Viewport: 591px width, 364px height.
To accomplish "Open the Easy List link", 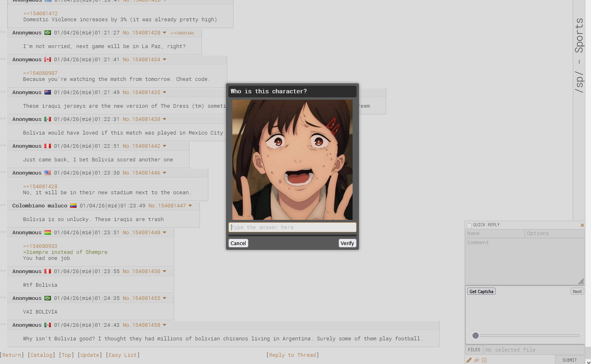I will (x=123, y=355).
